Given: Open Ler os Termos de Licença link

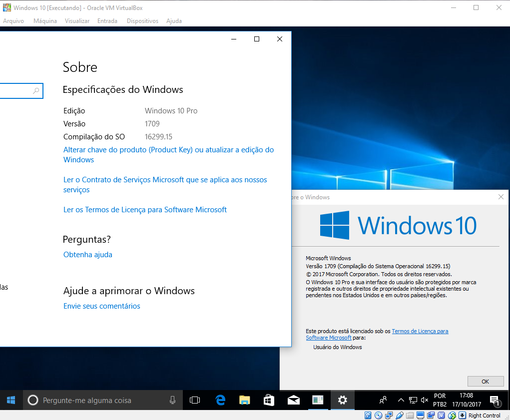Looking at the screenshot, I should [x=145, y=210].
